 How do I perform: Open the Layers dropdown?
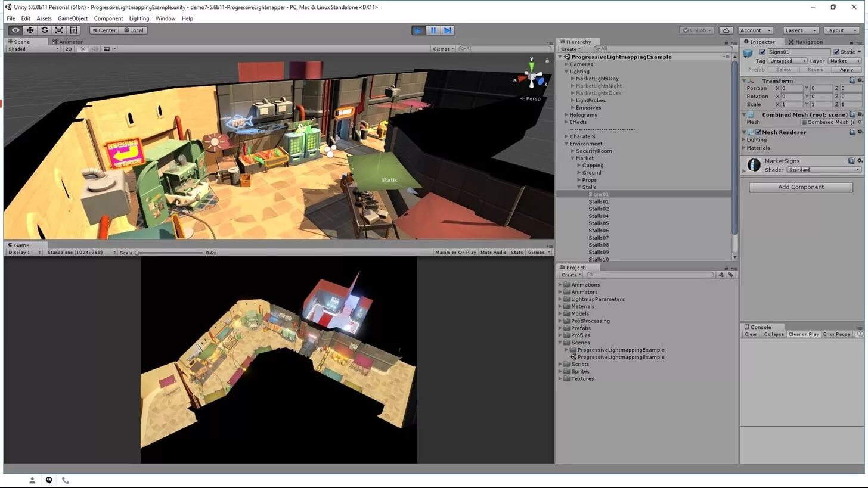coord(800,30)
